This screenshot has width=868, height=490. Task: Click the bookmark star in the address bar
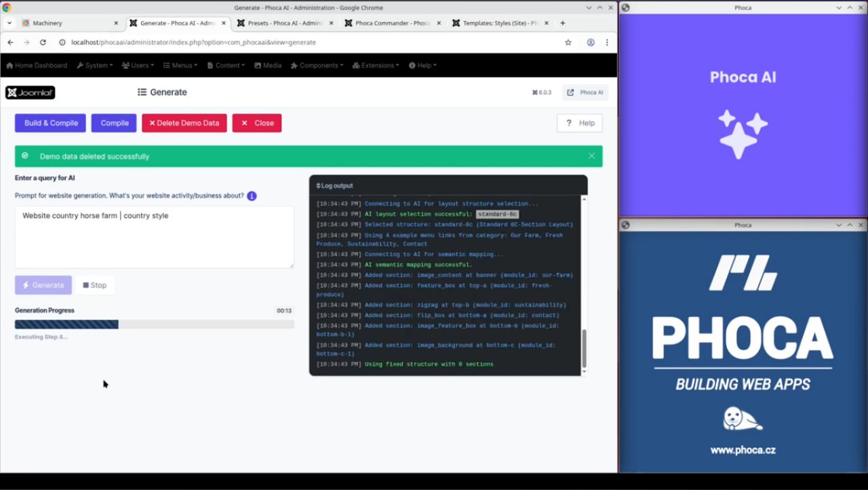coord(568,42)
